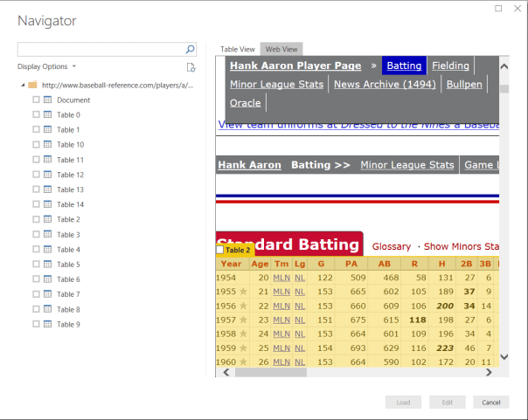Click the Table 0 table icon
Viewport: 528px width, 420px height.
click(x=48, y=115)
